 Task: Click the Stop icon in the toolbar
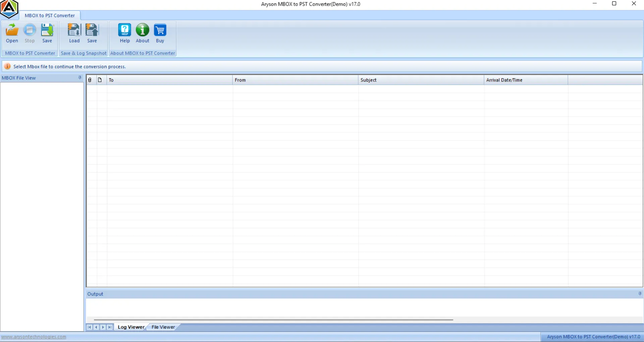pos(30,33)
